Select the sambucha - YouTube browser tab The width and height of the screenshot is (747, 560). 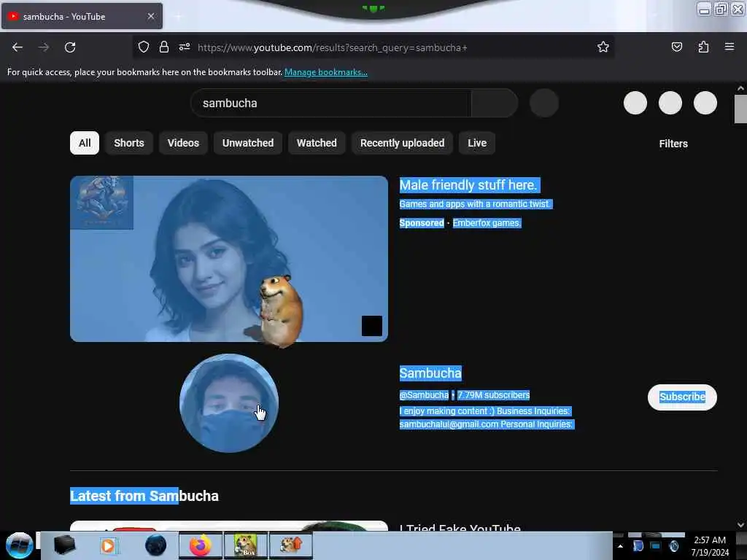[x=82, y=16]
